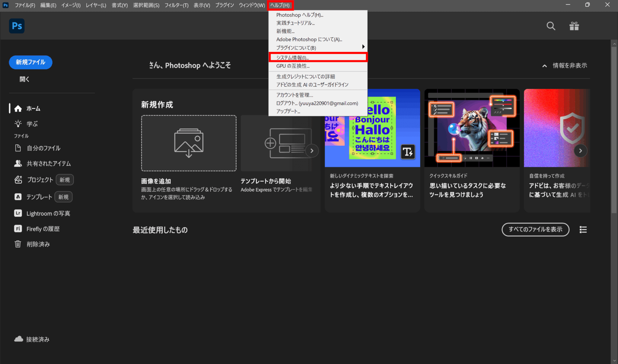The height and width of the screenshot is (364, 618).
Task: Open Firefly history in sidebar
Action: click(x=43, y=229)
